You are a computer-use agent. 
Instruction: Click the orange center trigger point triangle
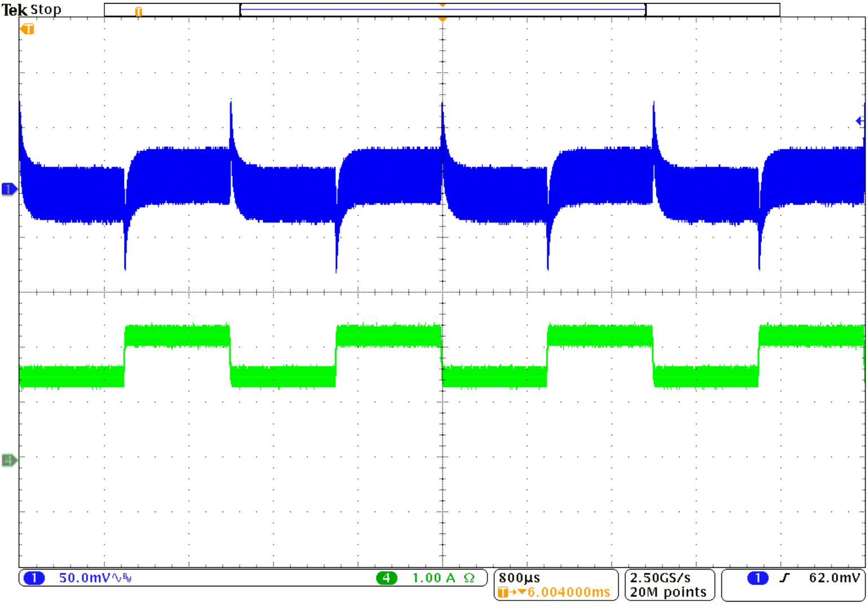[442, 19]
